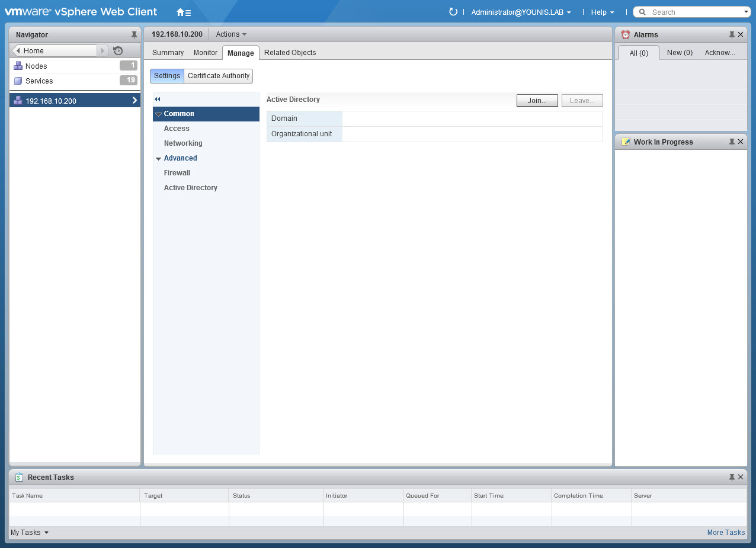This screenshot has height=548, width=756.
Task: Collapse the Common settings section
Action: pos(158,114)
